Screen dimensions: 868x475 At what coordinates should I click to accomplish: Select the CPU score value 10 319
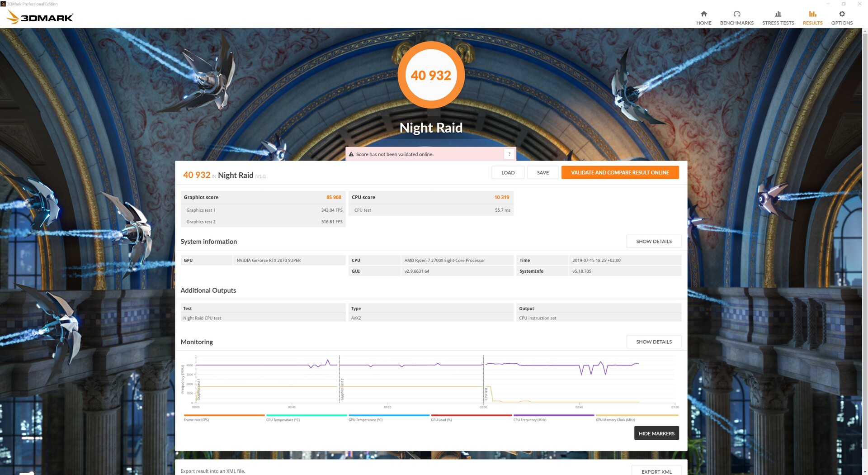(x=501, y=197)
